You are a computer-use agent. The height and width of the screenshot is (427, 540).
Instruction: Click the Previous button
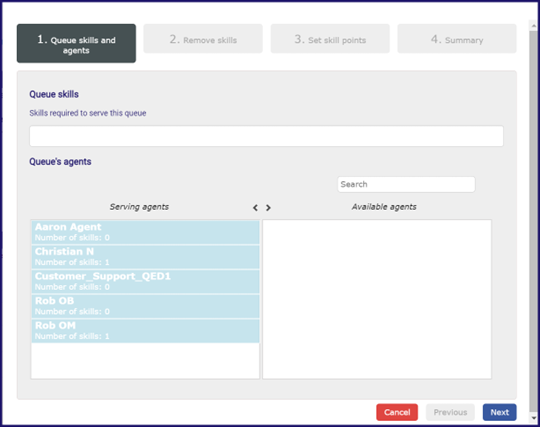point(450,412)
